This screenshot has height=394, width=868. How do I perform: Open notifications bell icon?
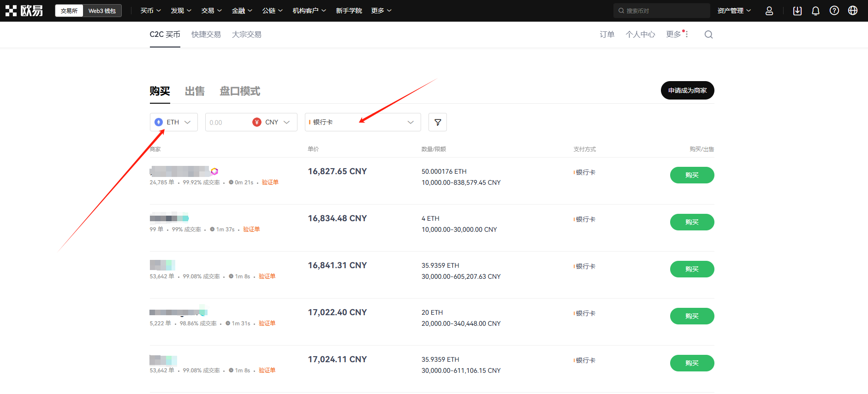(x=815, y=11)
